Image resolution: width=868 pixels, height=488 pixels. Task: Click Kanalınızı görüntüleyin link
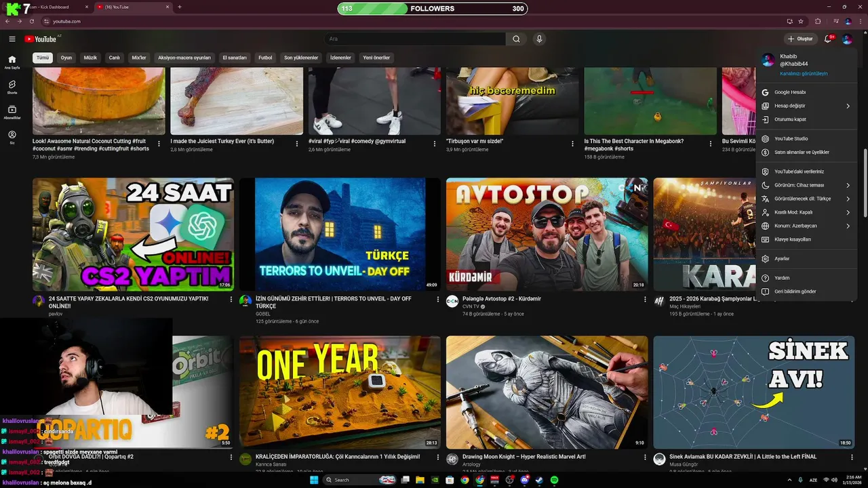[804, 73]
